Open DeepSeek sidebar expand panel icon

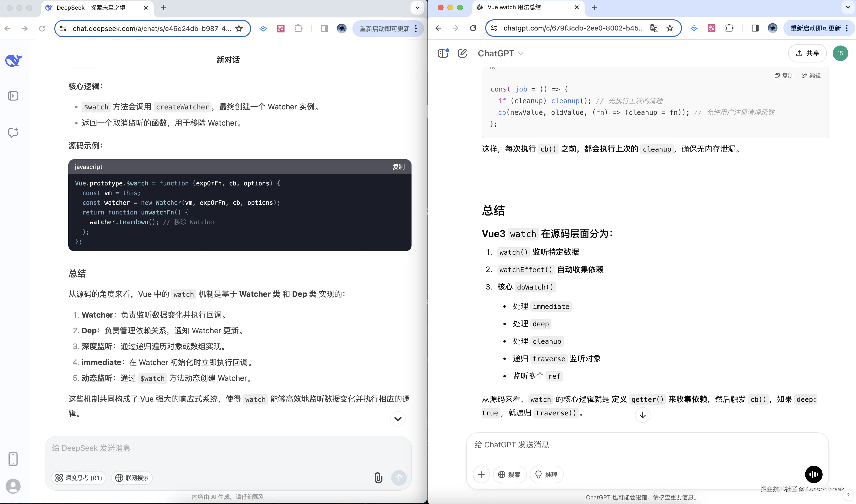(x=13, y=96)
